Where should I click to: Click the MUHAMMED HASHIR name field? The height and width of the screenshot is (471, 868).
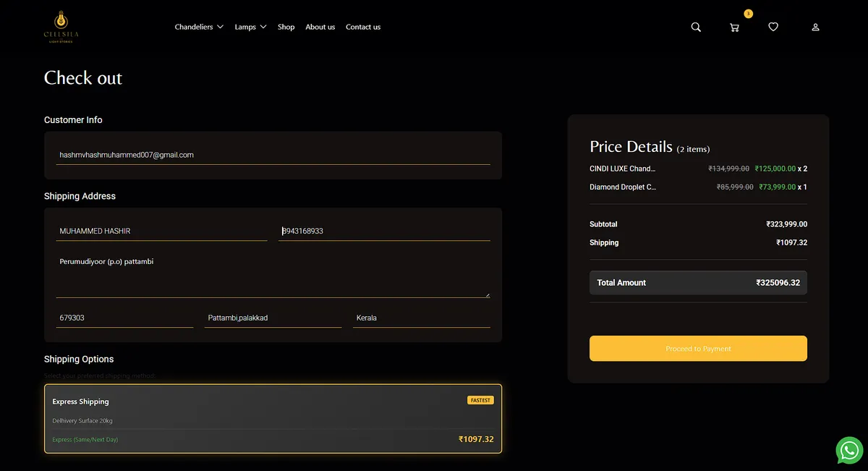tap(161, 231)
